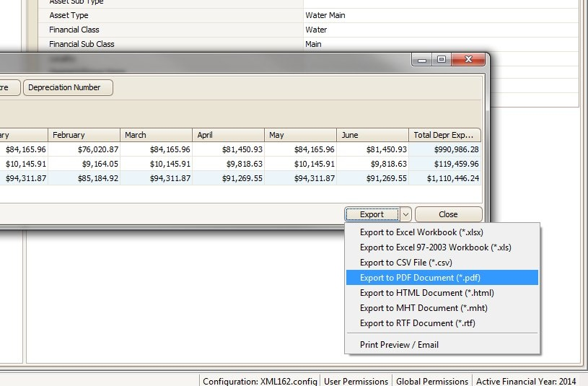Minimize the dialog window
This screenshot has height=386, width=588.
(423, 60)
